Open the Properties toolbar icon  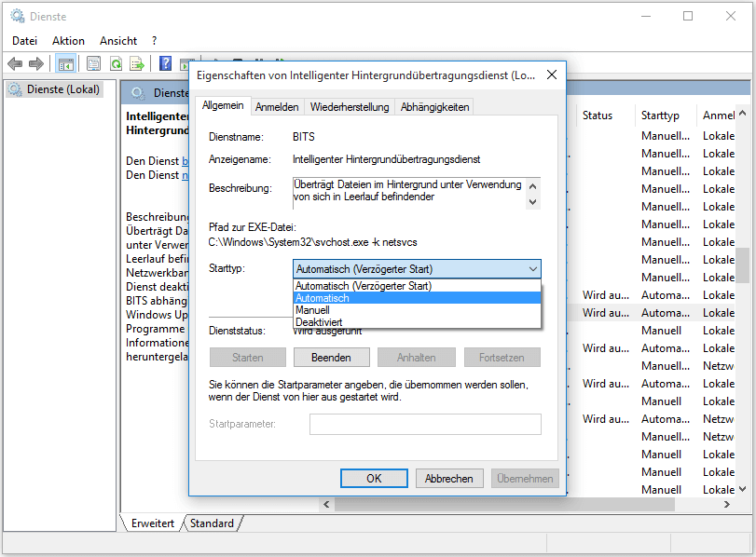(93, 63)
